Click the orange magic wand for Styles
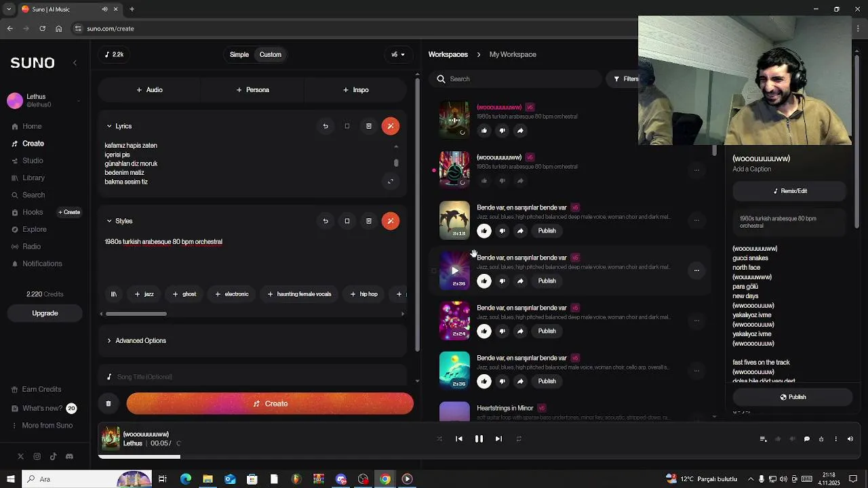The width and height of the screenshot is (868, 488). [391, 221]
